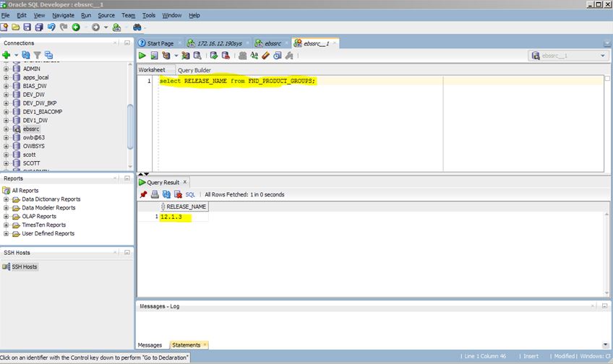This screenshot has width=613, height=364.
Task: Expand the ebssrc connection node
Action: [6, 129]
